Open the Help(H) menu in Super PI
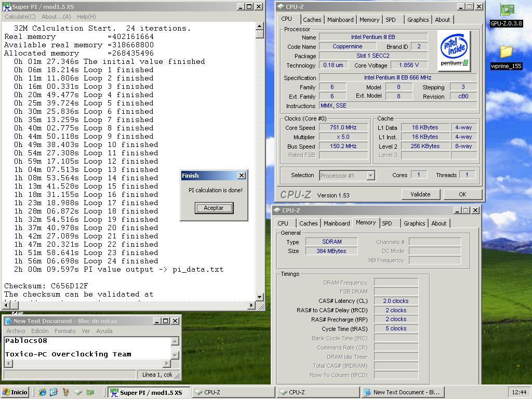Image resolution: width=532 pixels, height=399 pixels. (86, 17)
